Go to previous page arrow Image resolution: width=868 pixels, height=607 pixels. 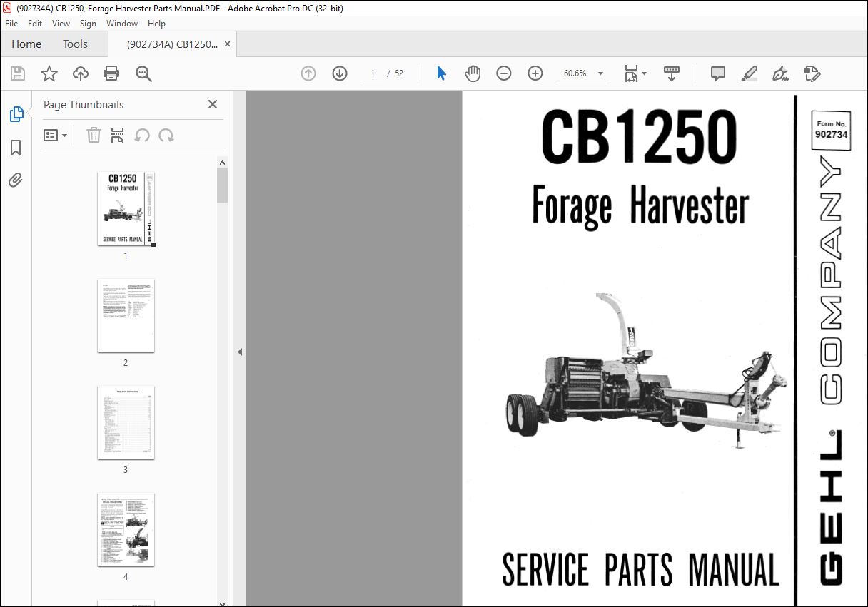click(x=308, y=73)
